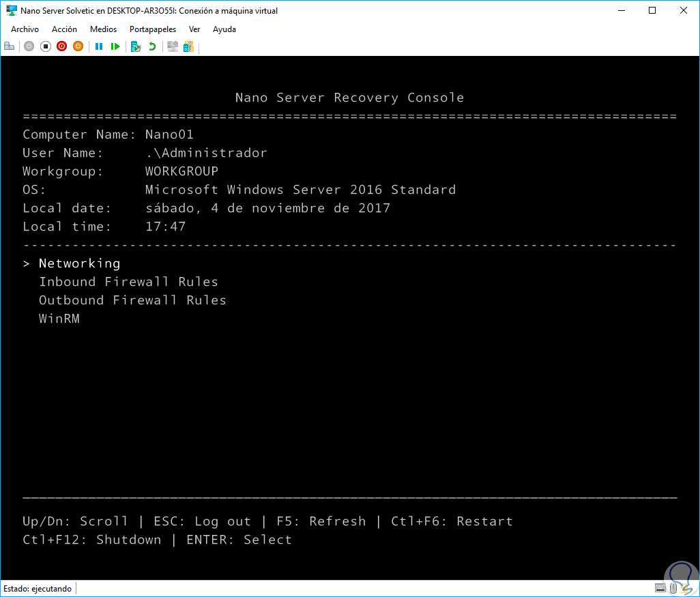Click the WORKGROUP value
Viewport: 700px width, 597px height.
181,171
